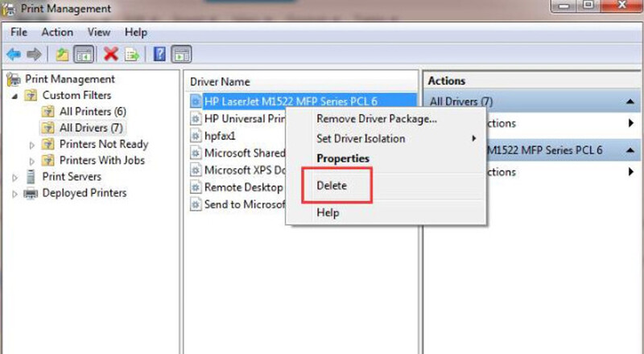The image size is (644, 354).
Task: Select the Microsoft XPS Document driver row
Action: [237, 170]
